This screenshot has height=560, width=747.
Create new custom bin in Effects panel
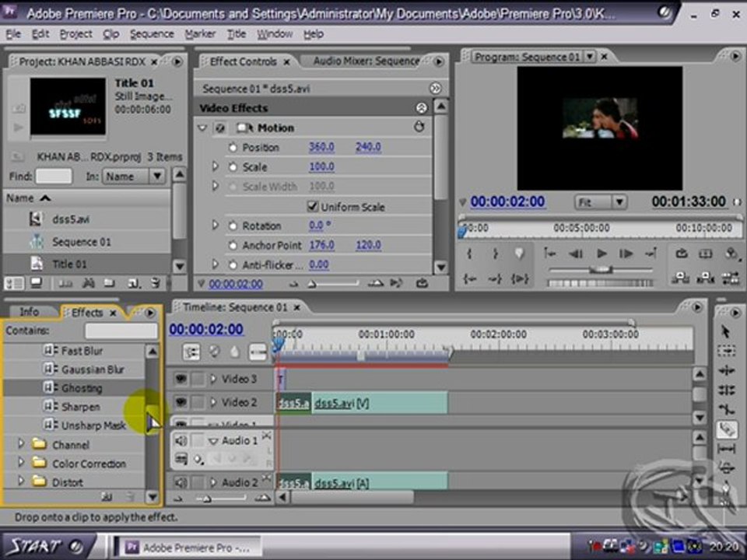coord(107,497)
